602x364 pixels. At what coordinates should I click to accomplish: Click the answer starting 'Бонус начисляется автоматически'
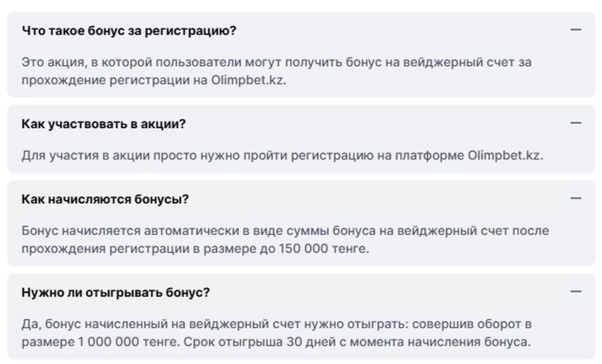coord(285,239)
